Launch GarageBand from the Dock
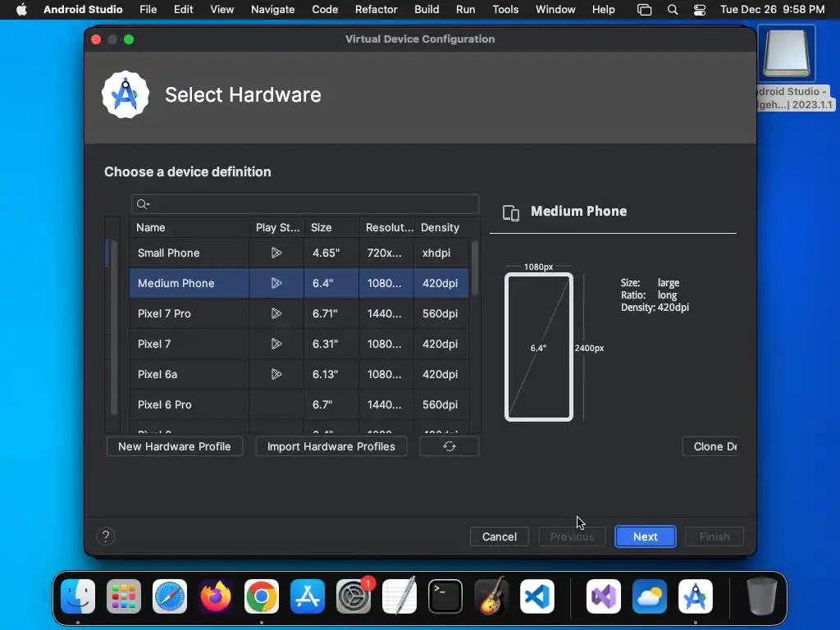Viewport: 840px width, 630px height. (x=491, y=596)
